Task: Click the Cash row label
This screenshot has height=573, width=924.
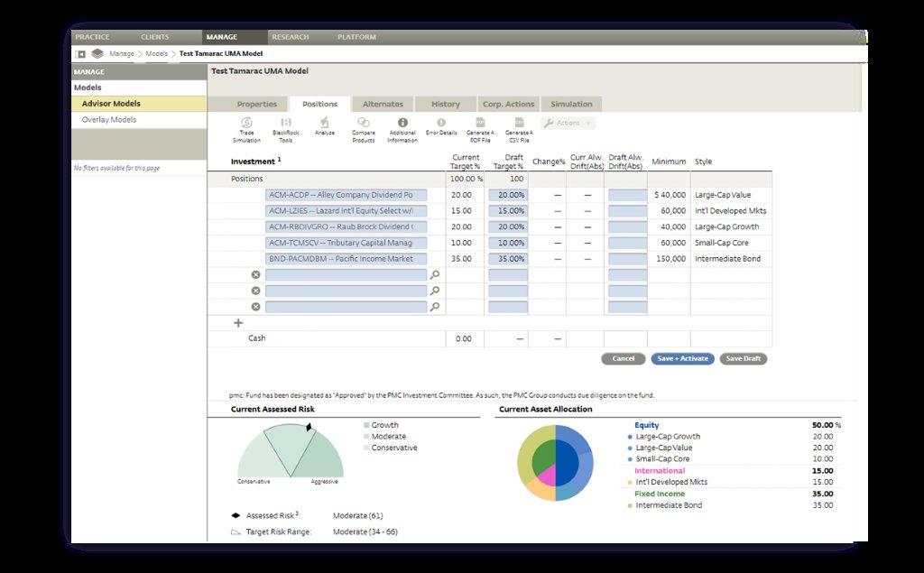Action: (x=257, y=337)
